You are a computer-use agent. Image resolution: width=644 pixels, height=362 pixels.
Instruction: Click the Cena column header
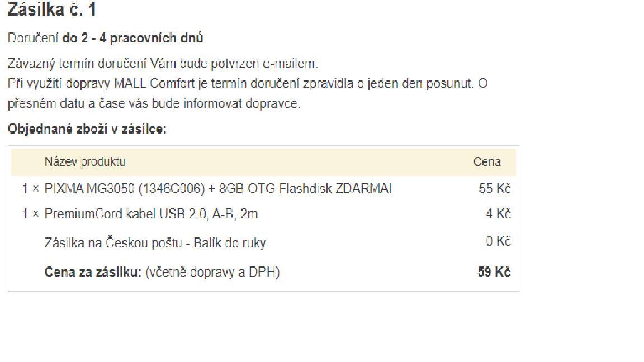tap(487, 161)
